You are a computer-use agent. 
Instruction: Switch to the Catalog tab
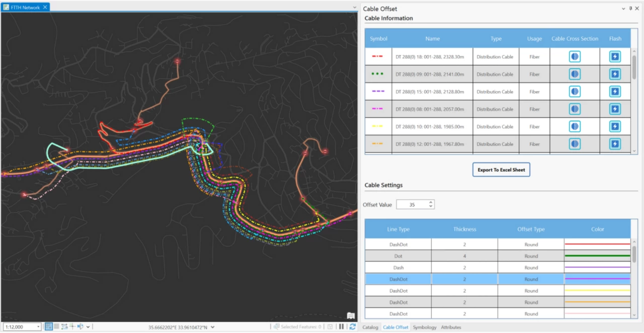point(370,327)
